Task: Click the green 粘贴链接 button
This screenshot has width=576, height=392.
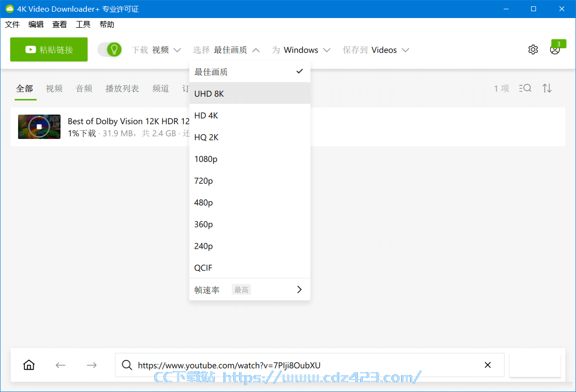Action: [x=49, y=50]
